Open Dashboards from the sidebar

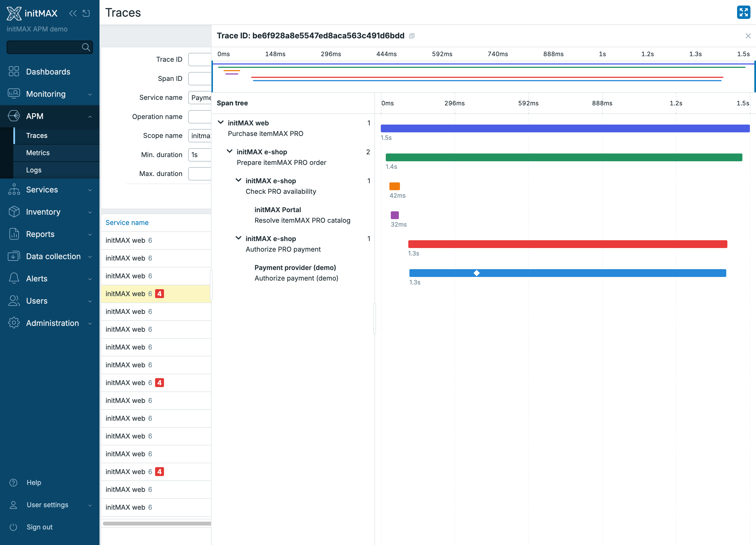[50, 71]
